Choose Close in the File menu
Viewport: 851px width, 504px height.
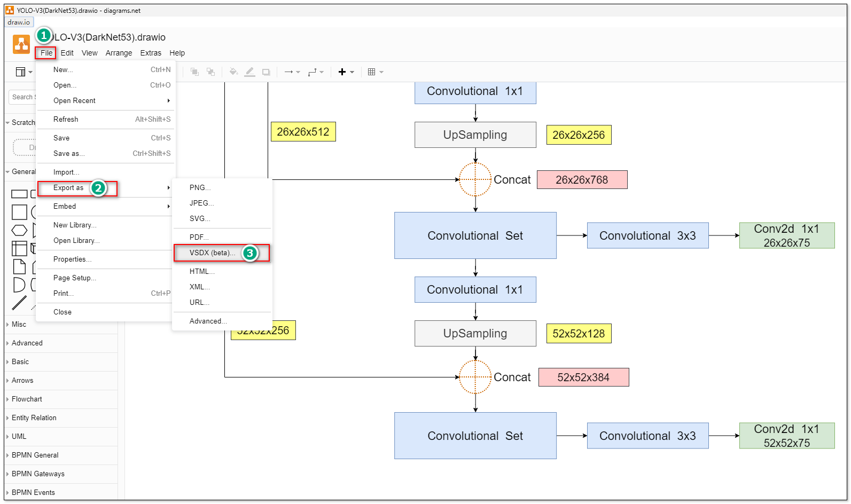coord(106,312)
